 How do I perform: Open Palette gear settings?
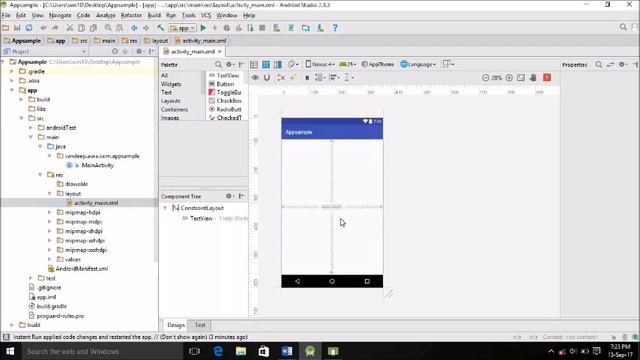[230, 64]
